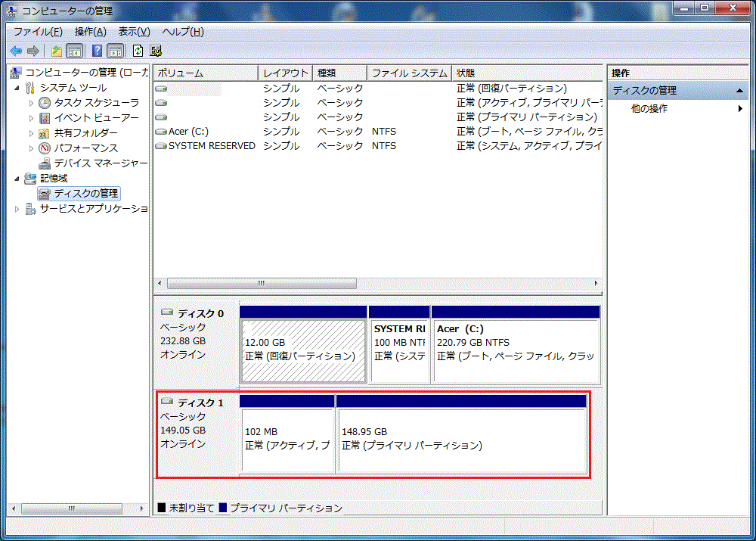The height and width of the screenshot is (541, 756).
Task: Open the ファイル(F) menu
Action: click(x=38, y=32)
